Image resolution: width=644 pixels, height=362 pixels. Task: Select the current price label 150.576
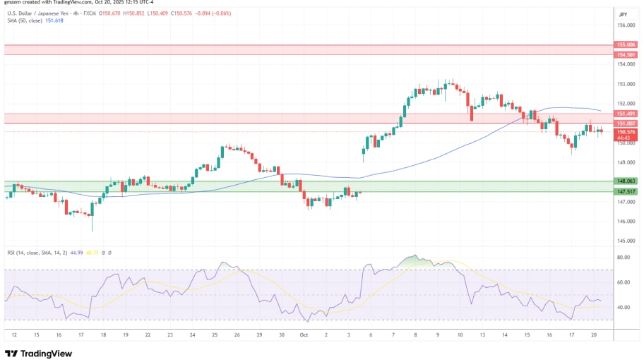point(626,131)
